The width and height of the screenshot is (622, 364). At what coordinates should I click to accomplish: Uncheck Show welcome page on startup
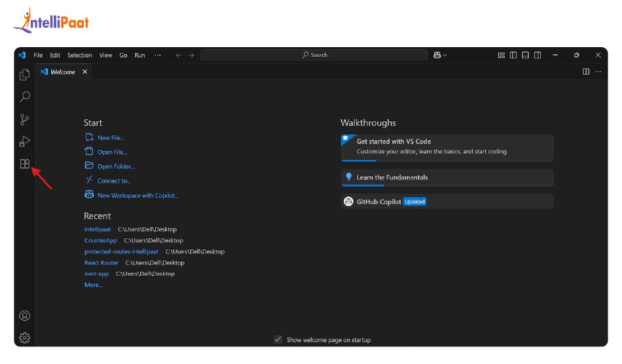[x=278, y=339]
